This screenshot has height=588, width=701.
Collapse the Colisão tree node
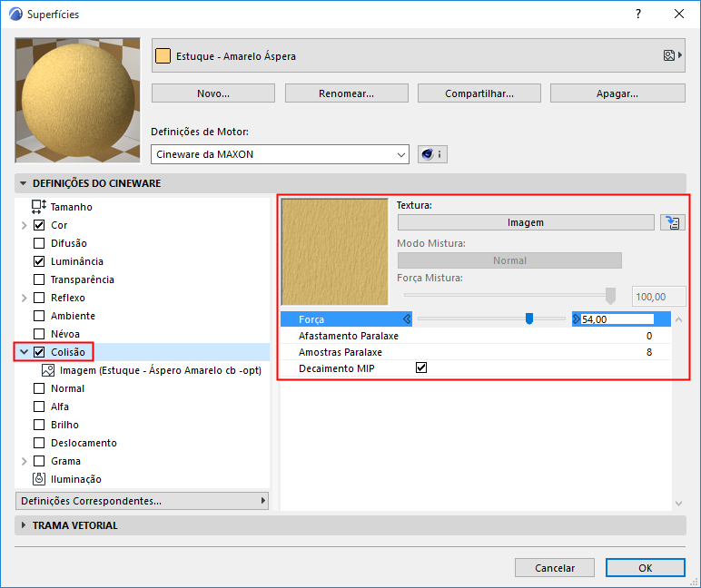(x=25, y=352)
